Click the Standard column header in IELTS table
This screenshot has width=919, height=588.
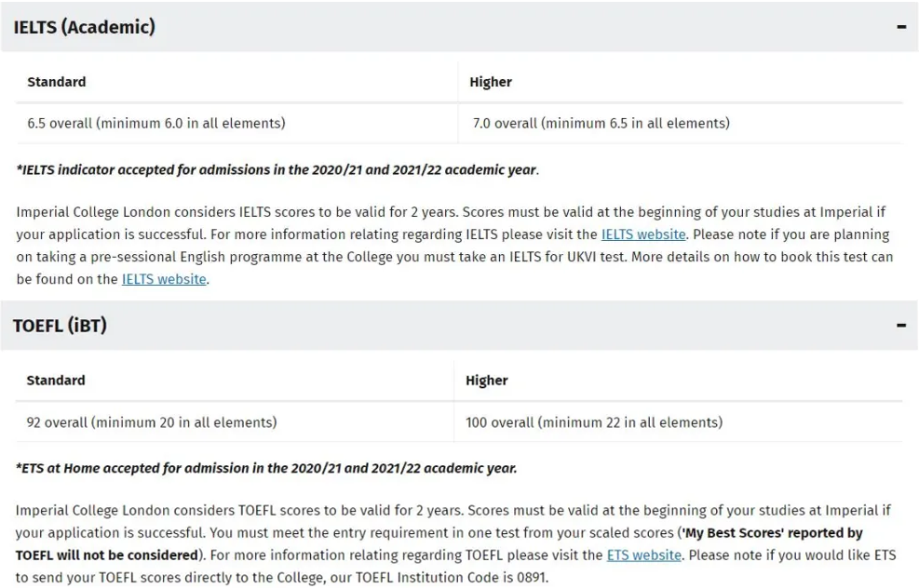[x=57, y=82]
